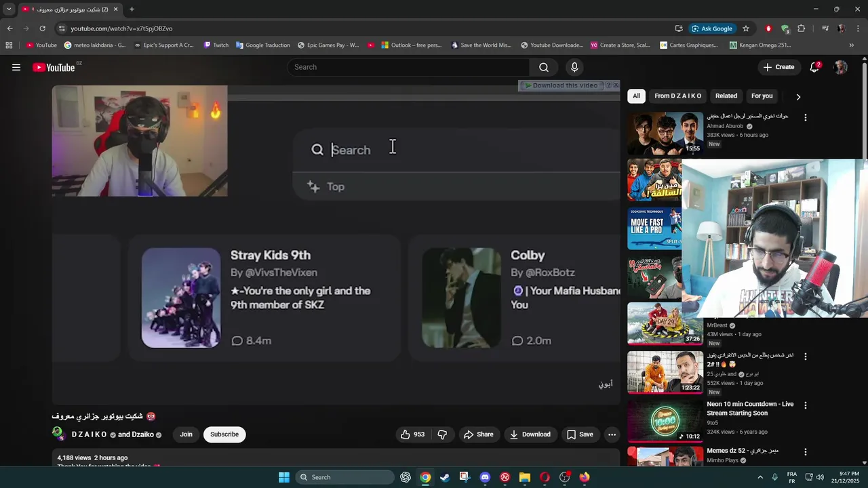Share the video
This screenshot has height=488, width=868.
479,434
